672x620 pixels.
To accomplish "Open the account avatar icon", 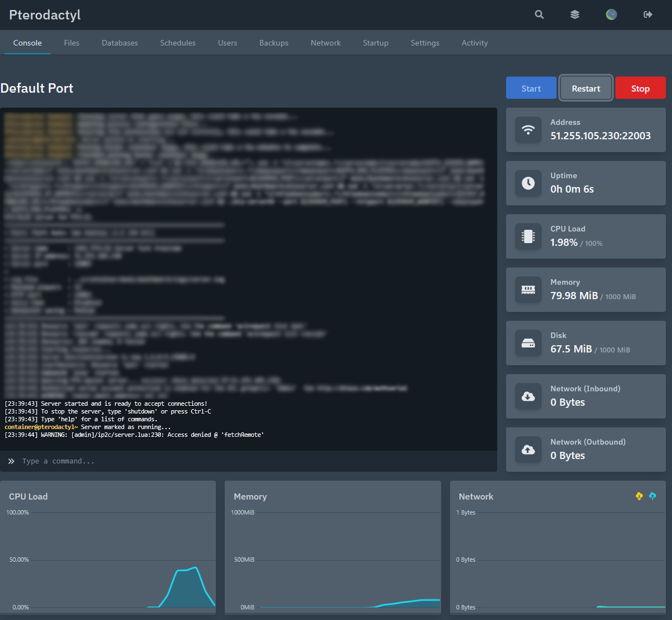I will click(x=611, y=15).
